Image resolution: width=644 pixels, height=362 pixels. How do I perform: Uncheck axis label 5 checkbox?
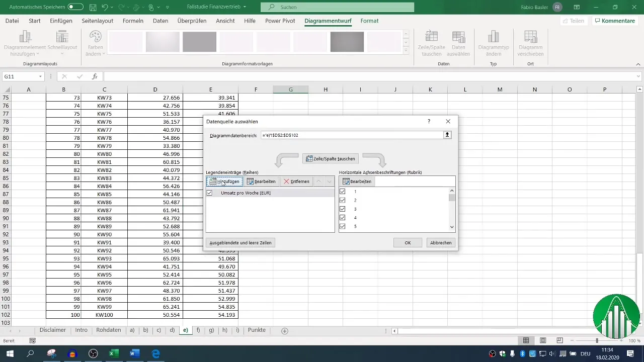point(343,226)
